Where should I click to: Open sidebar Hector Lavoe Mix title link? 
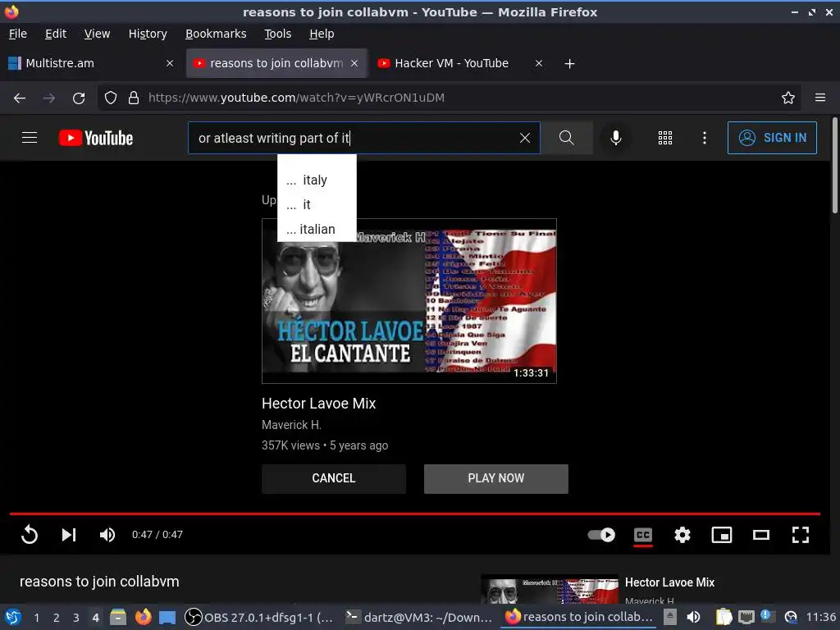pos(669,582)
